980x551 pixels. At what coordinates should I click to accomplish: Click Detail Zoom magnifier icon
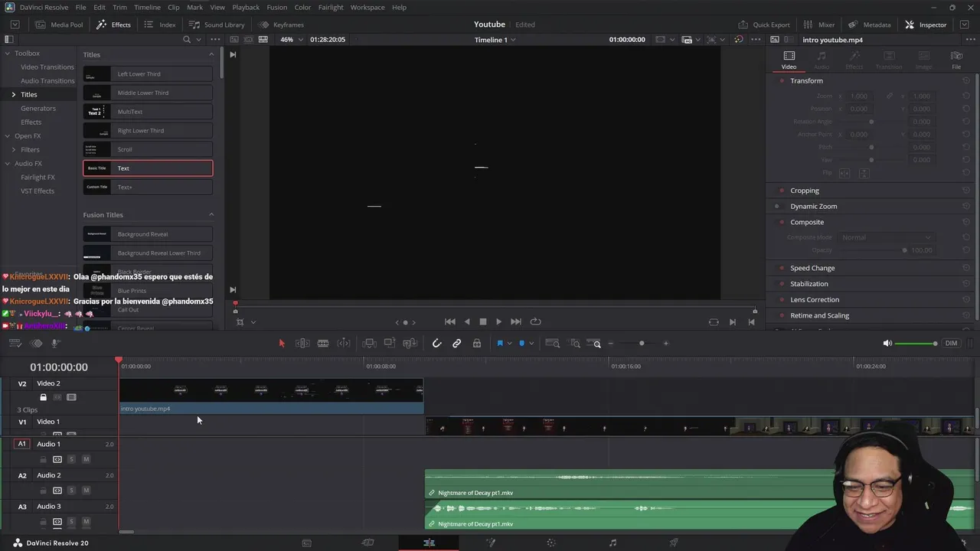574,344
